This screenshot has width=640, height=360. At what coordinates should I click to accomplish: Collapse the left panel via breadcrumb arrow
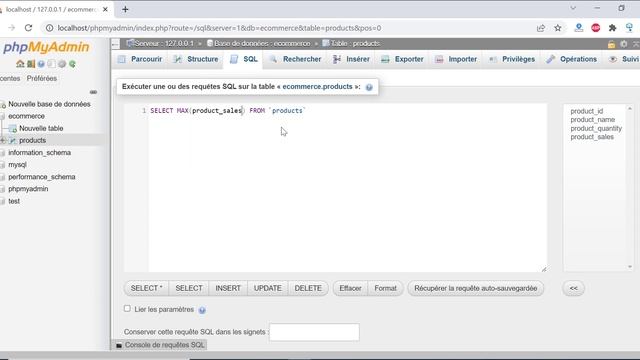coord(116,44)
